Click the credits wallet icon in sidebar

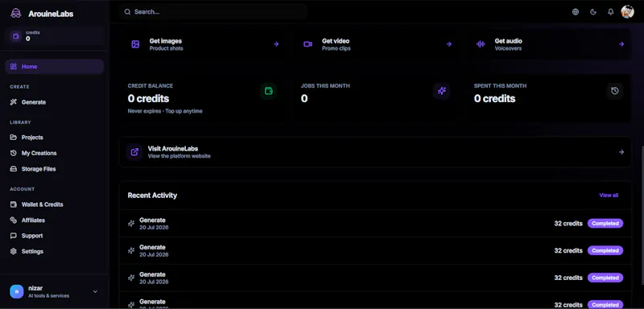16,36
